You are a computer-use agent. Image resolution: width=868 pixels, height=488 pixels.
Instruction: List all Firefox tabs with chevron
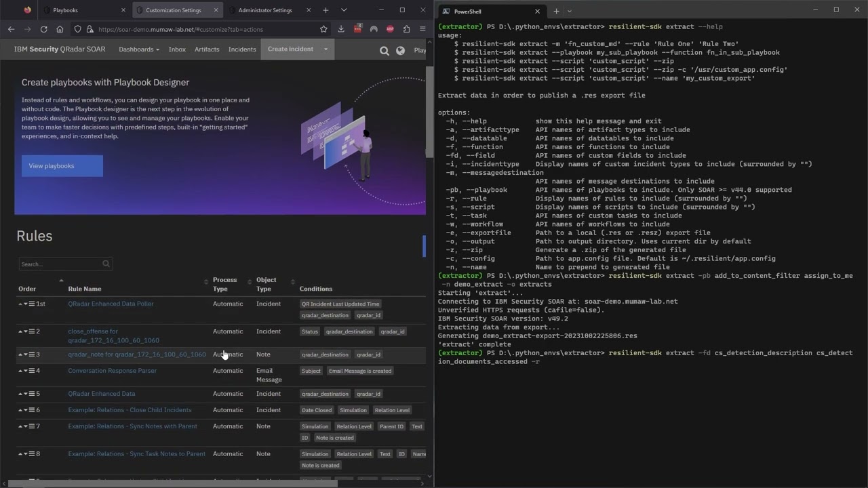[344, 10]
